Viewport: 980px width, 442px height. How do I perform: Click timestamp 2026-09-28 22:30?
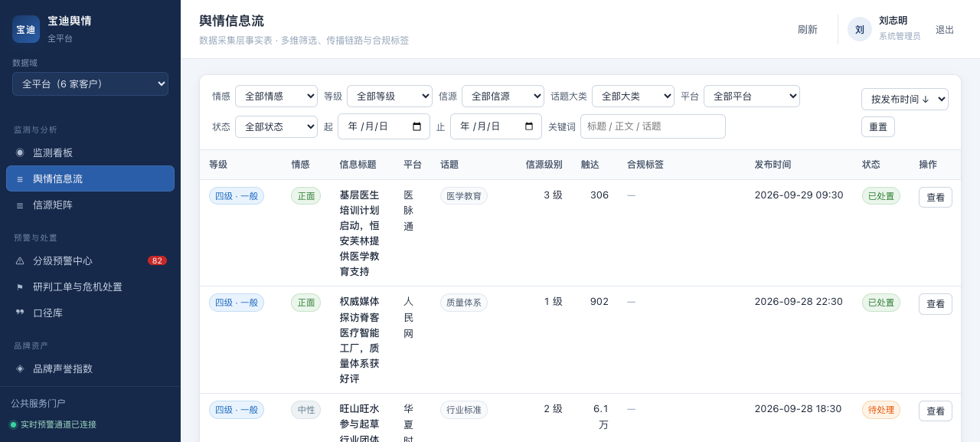click(799, 301)
